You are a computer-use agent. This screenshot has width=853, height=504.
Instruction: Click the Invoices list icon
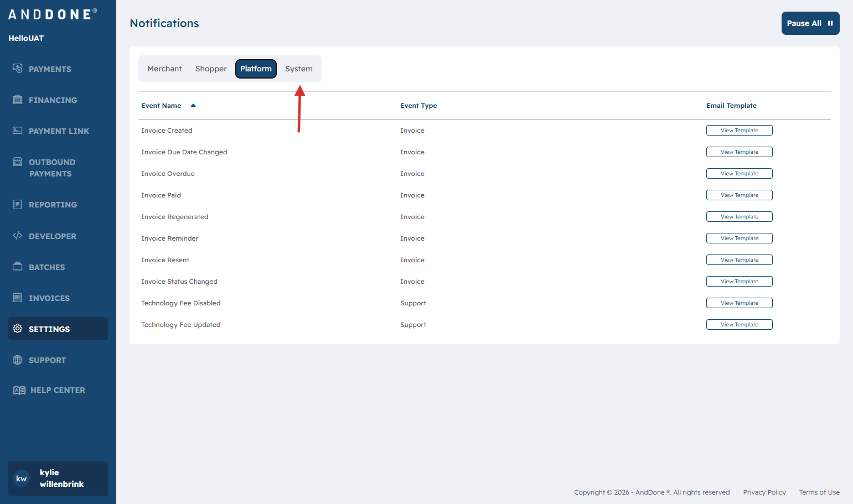(18, 298)
